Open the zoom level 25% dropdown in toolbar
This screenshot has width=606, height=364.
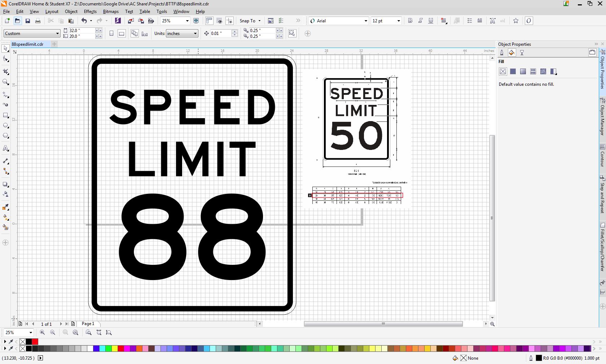tap(187, 21)
